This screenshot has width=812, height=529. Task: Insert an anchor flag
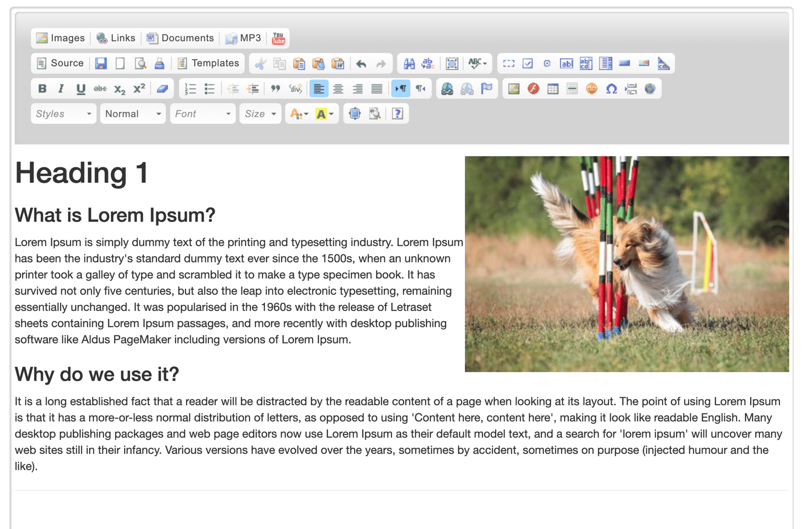487,88
